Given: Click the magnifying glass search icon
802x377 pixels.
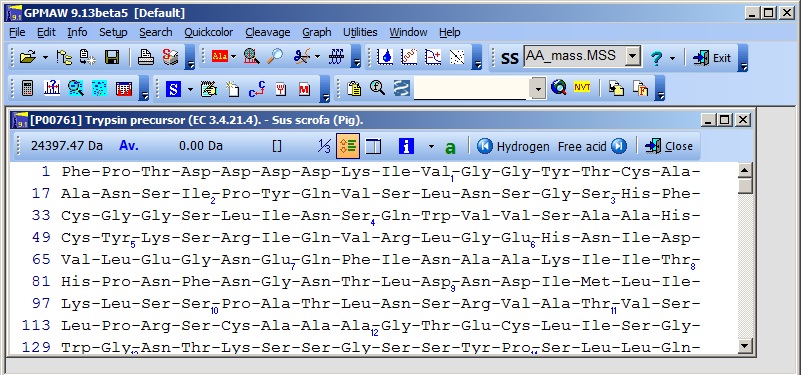Looking at the screenshot, I should [x=275, y=56].
